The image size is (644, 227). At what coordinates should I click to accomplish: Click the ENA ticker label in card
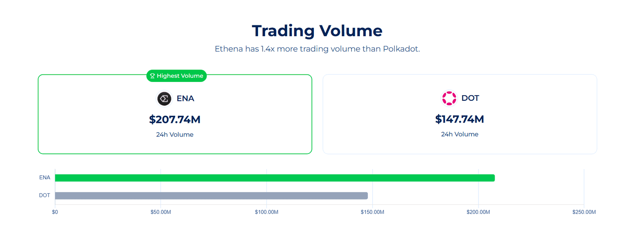(185, 98)
